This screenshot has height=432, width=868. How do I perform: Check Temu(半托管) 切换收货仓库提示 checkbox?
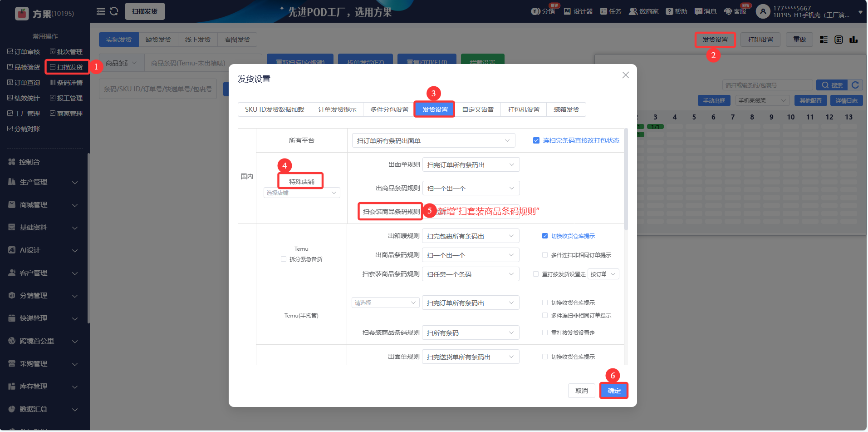(x=545, y=303)
